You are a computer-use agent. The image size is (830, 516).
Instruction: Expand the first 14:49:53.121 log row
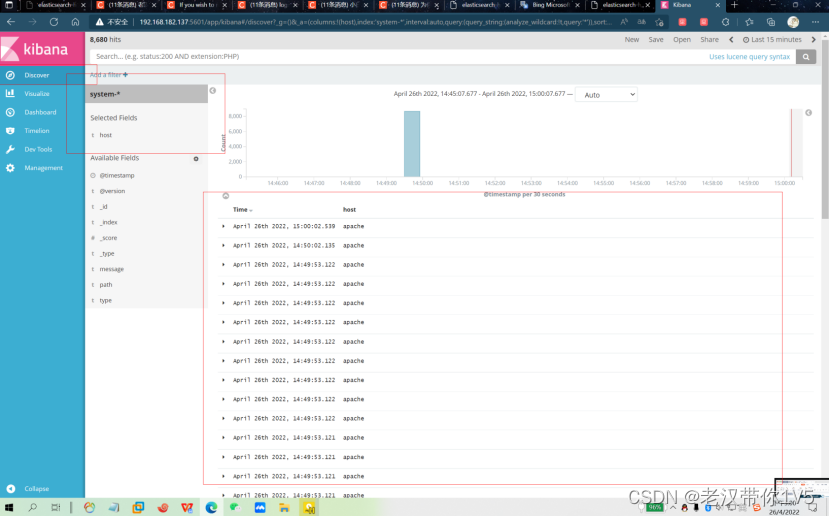coord(223,438)
